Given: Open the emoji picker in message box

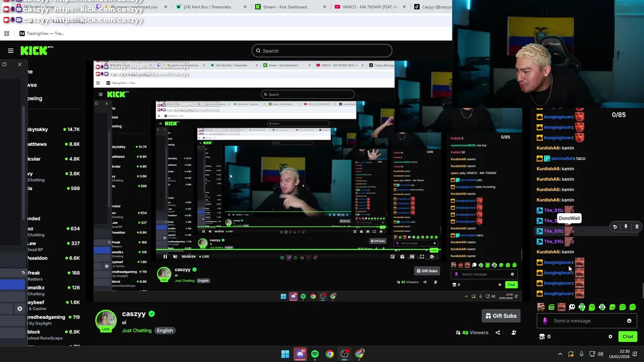Looking at the screenshot, I should pos(629,321).
